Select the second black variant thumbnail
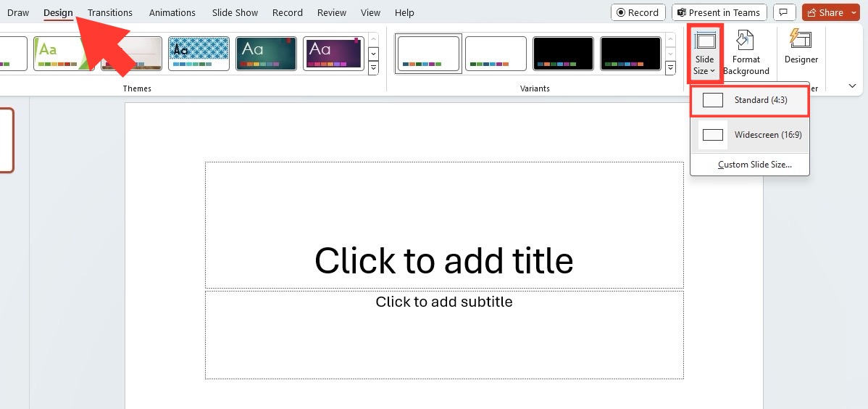The image size is (868, 409). [630, 54]
